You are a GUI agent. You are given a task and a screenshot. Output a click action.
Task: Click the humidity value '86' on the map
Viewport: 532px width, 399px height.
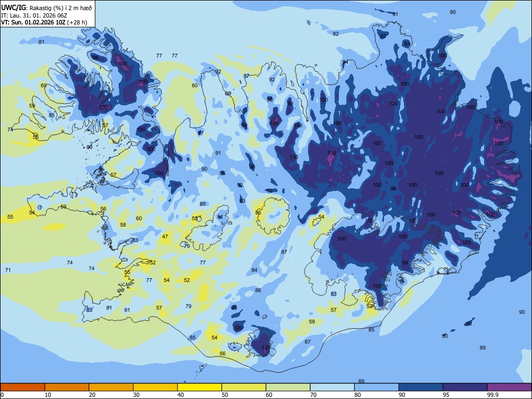click(x=258, y=290)
